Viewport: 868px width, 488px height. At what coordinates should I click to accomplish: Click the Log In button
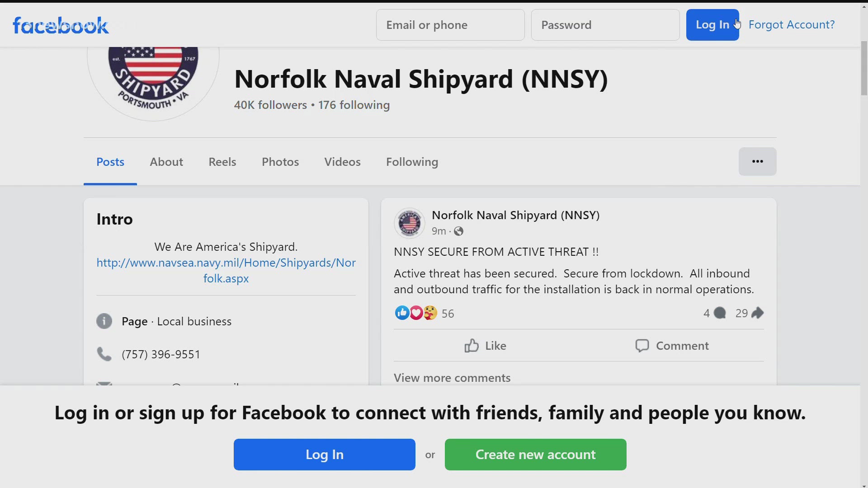(x=713, y=24)
